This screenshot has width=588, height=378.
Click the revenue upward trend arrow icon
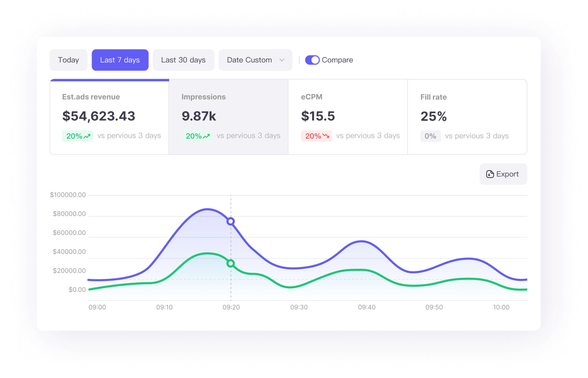click(87, 136)
